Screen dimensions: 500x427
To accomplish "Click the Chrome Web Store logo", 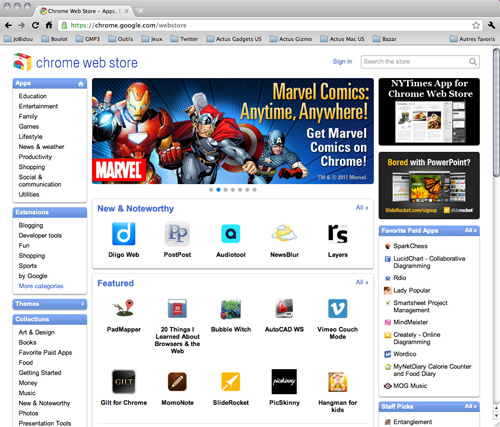I will [x=75, y=62].
